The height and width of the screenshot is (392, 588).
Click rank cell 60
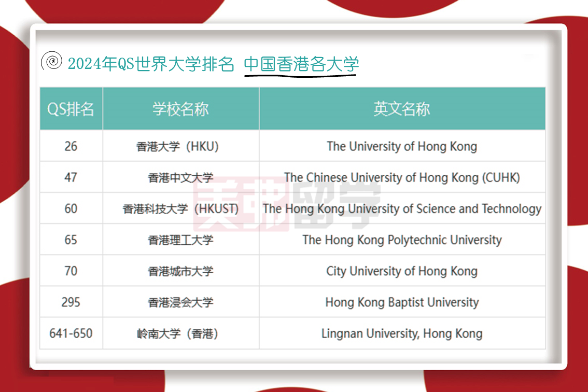pos(71,208)
